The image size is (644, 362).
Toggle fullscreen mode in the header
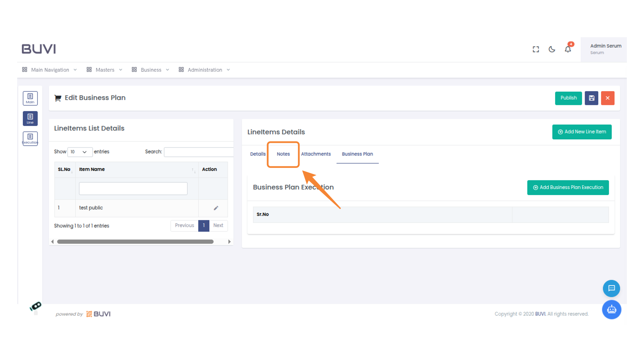click(536, 49)
